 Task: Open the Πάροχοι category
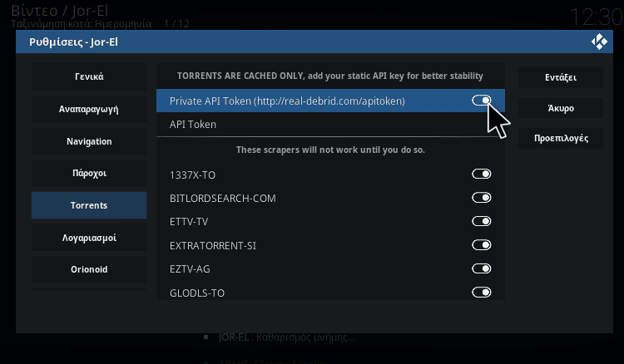pos(89,174)
